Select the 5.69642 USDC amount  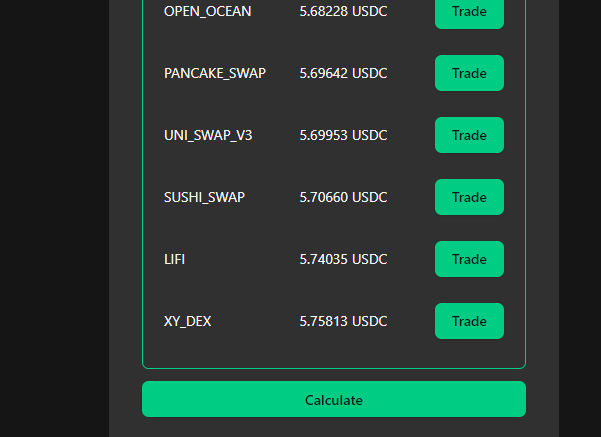pyautogui.click(x=343, y=73)
